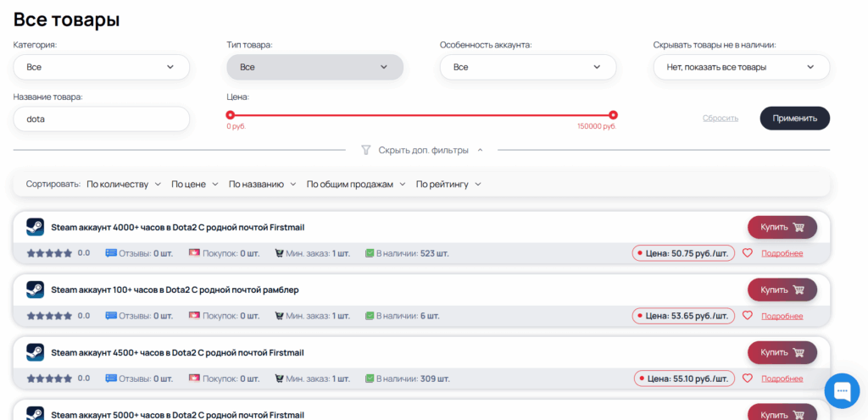Click Steam logo of 100+ hours account

pyautogui.click(x=35, y=290)
